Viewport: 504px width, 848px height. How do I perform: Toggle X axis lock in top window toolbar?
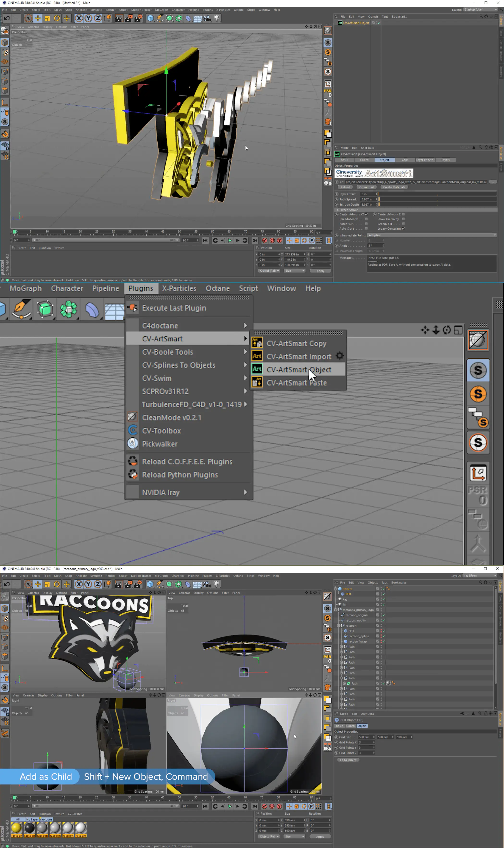pyautogui.click(x=79, y=18)
